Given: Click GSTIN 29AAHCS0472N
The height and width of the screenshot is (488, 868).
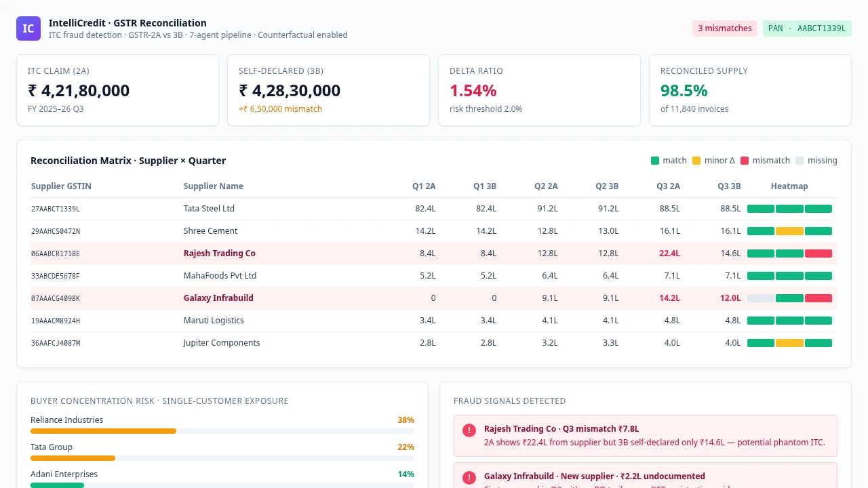Looking at the screenshot, I should 56,231.
